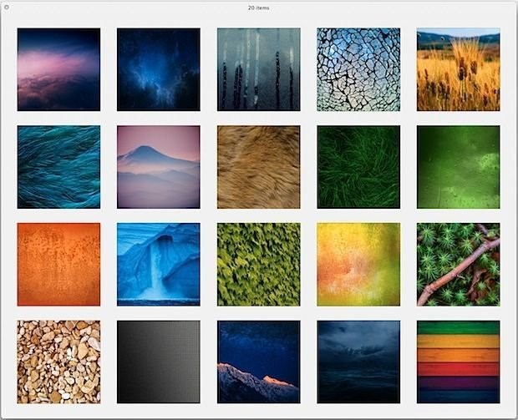Click the '20 items' window title
Viewport: 518px width, 420px height.
(x=259, y=8)
